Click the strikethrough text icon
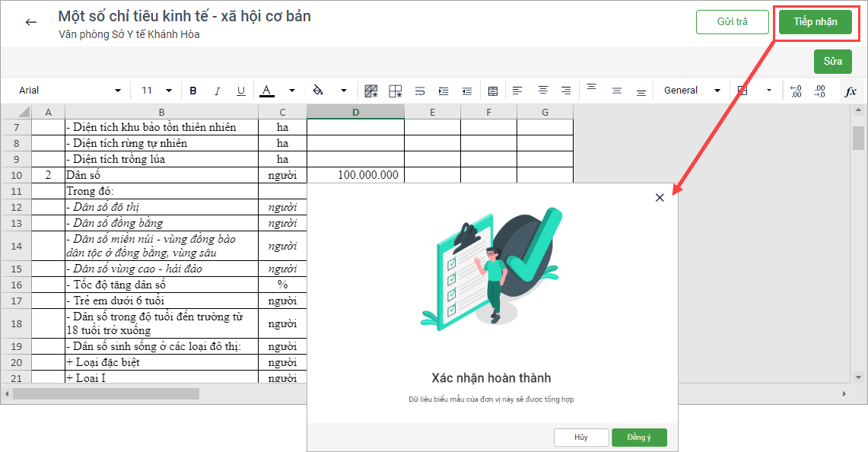This screenshot has height=452, width=868. [x=420, y=91]
